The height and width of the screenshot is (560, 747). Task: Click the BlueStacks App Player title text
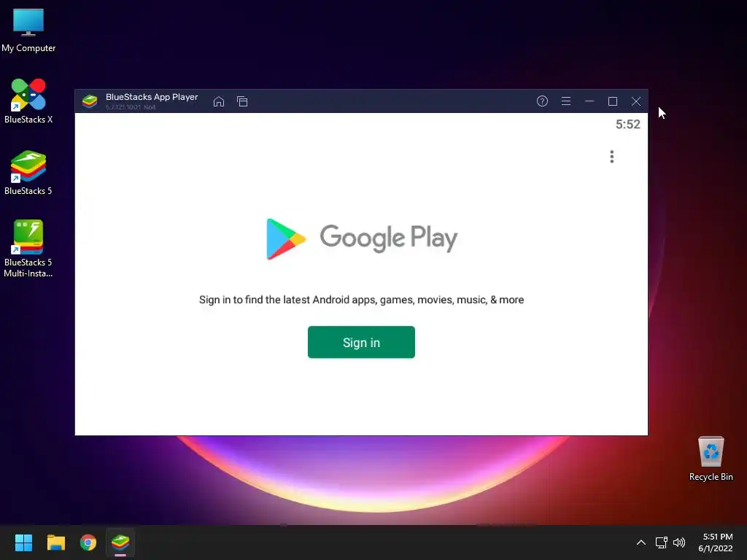[x=152, y=97]
